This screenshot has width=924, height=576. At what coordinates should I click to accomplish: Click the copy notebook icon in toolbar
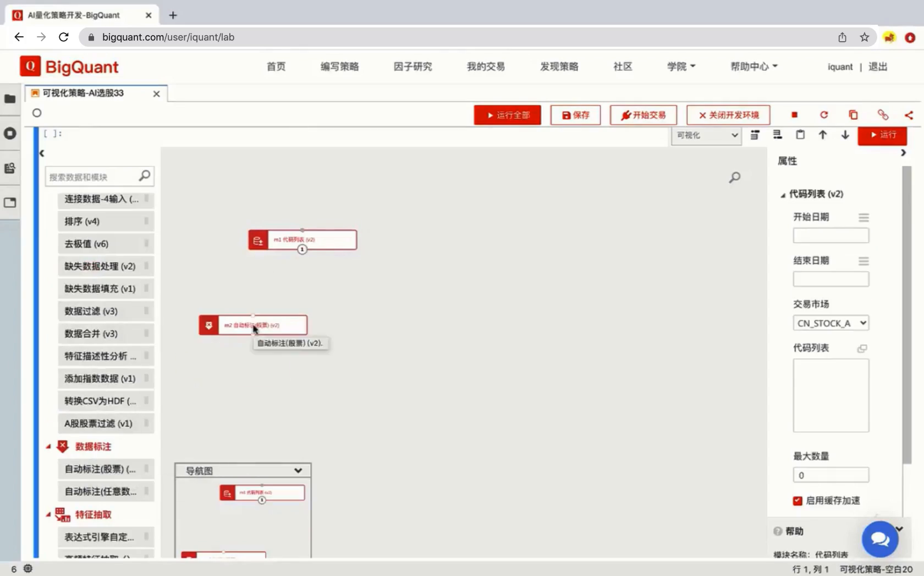tap(853, 115)
